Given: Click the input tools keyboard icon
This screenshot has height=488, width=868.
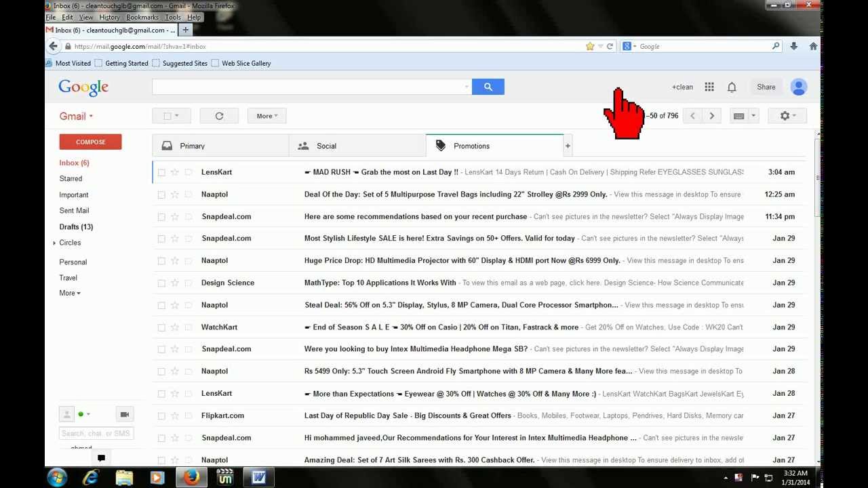Looking at the screenshot, I should click(739, 116).
